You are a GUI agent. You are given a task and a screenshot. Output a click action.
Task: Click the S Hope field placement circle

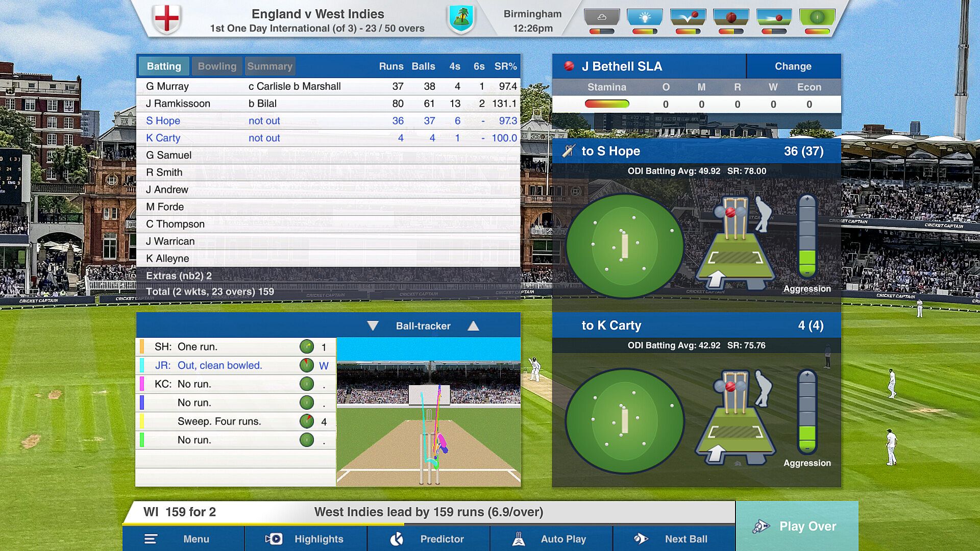tap(624, 246)
